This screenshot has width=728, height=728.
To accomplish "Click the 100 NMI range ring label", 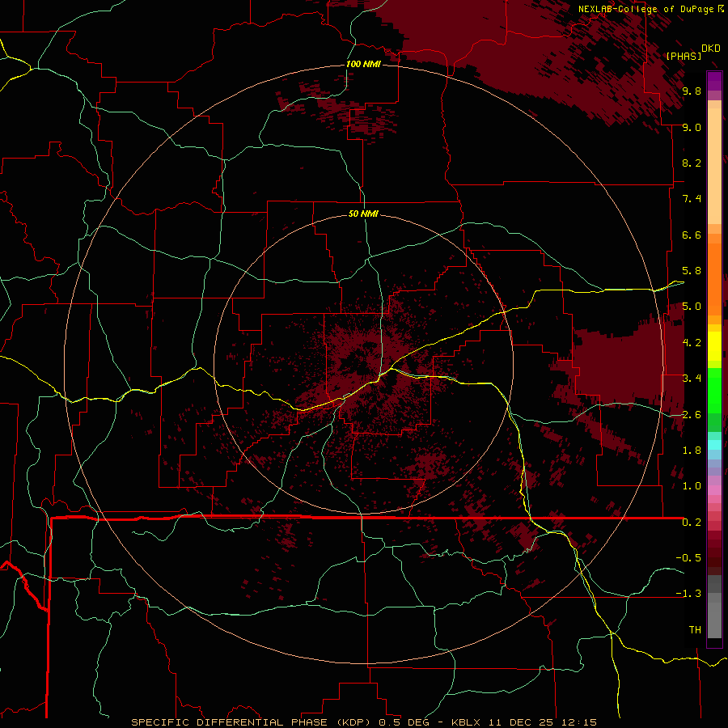I will pos(363,64).
